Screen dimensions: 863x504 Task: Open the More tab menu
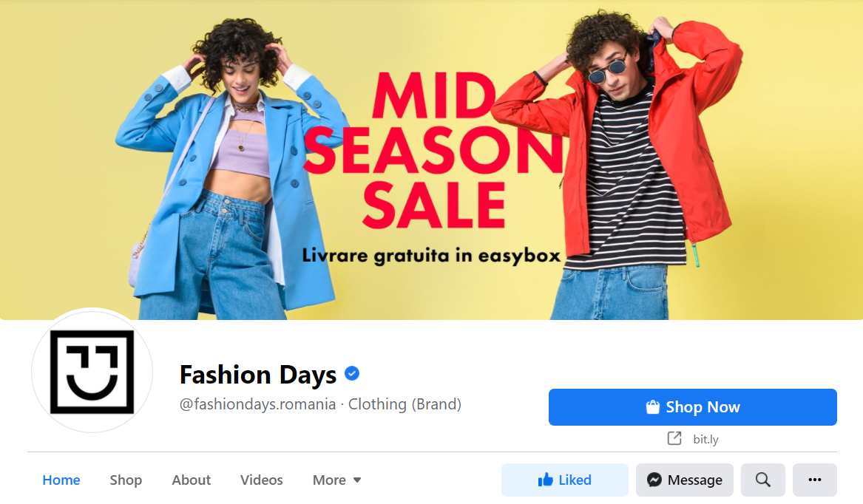(336, 480)
